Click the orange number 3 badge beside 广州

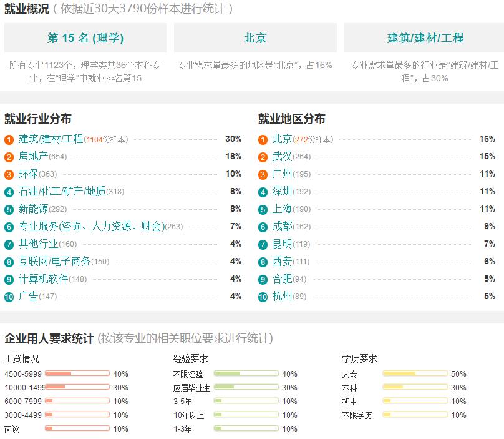[x=263, y=175]
